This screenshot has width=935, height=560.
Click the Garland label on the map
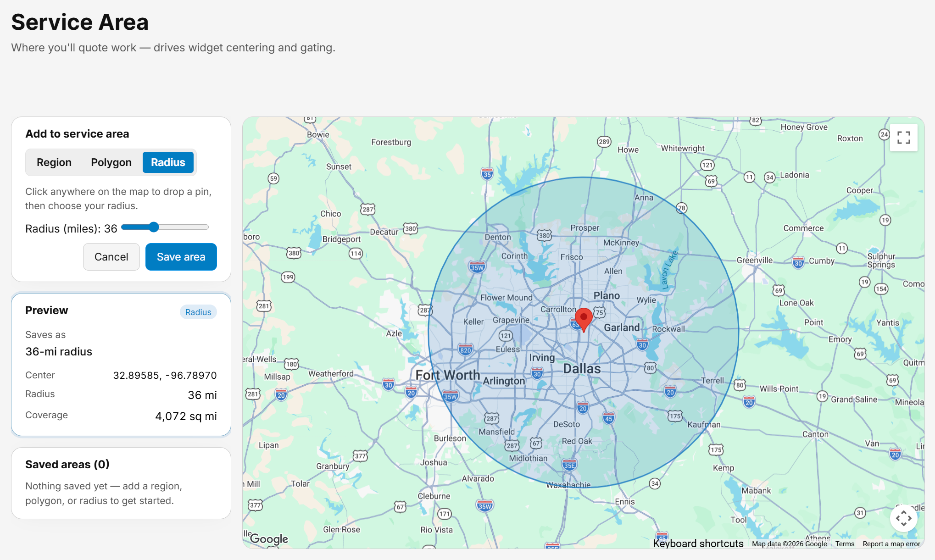click(622, 327)
